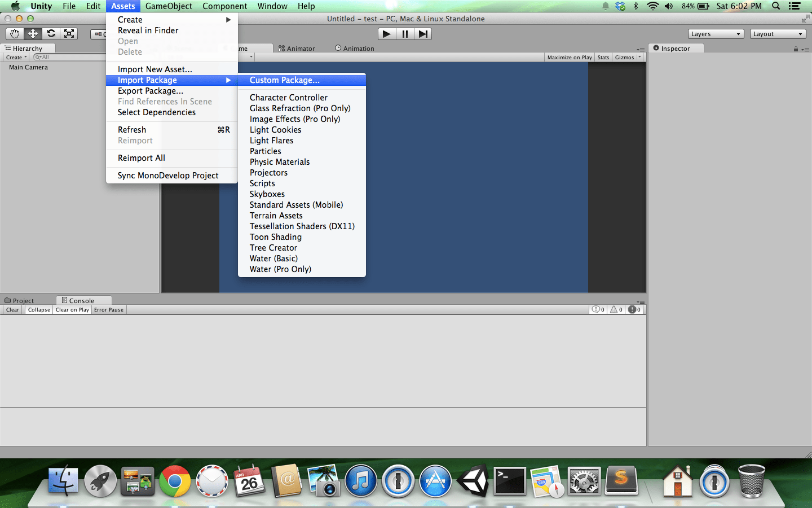Open Google Chrome from the Dock

pyautogui.click(x=175, y=481)
